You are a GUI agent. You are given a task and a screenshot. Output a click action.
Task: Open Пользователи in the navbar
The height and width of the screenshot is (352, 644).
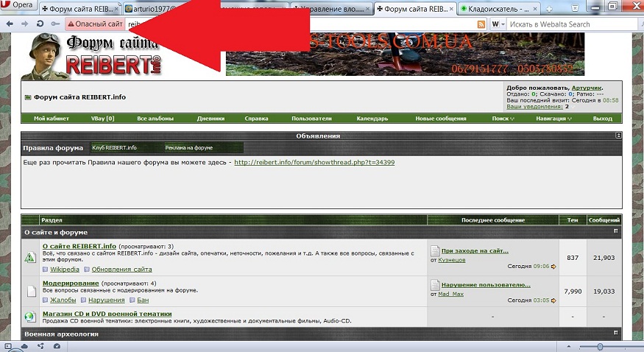(312, 119)
